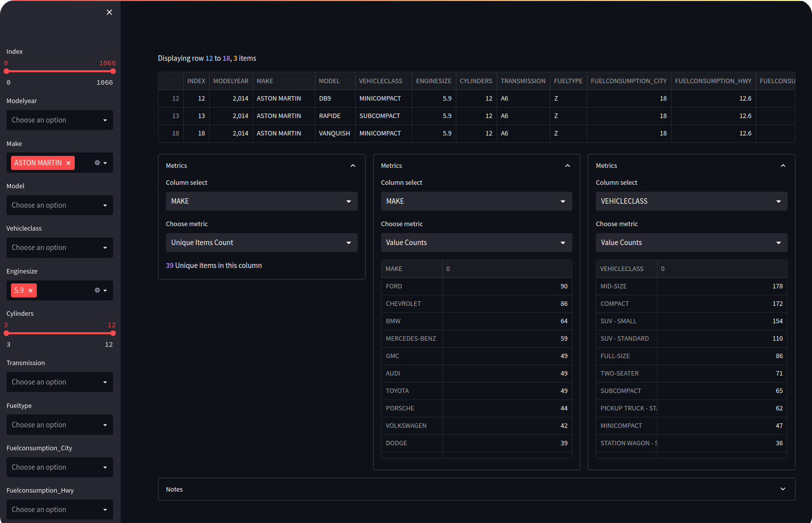Expand the Notes section
This screenshot has height=523, width=812.
click(783, 489)
